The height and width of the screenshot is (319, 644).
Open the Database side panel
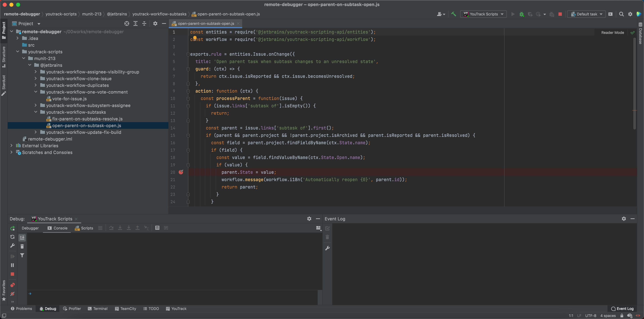(x=640, y=33)
